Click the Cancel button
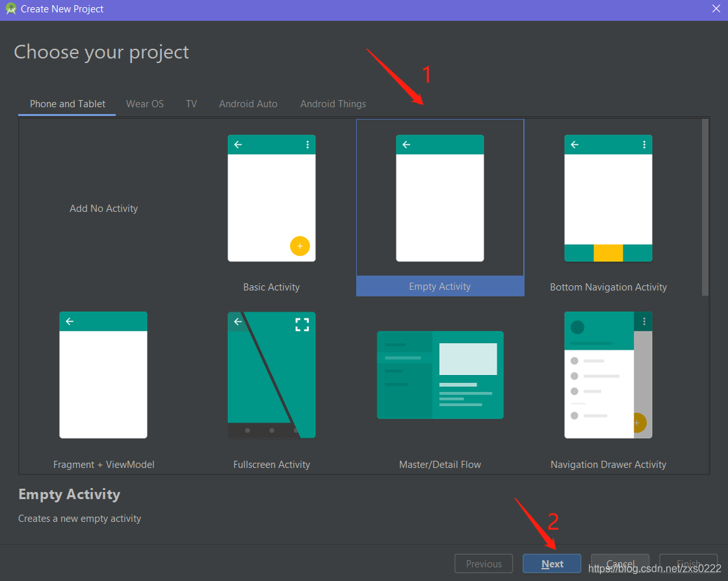 tap(619, 563)
